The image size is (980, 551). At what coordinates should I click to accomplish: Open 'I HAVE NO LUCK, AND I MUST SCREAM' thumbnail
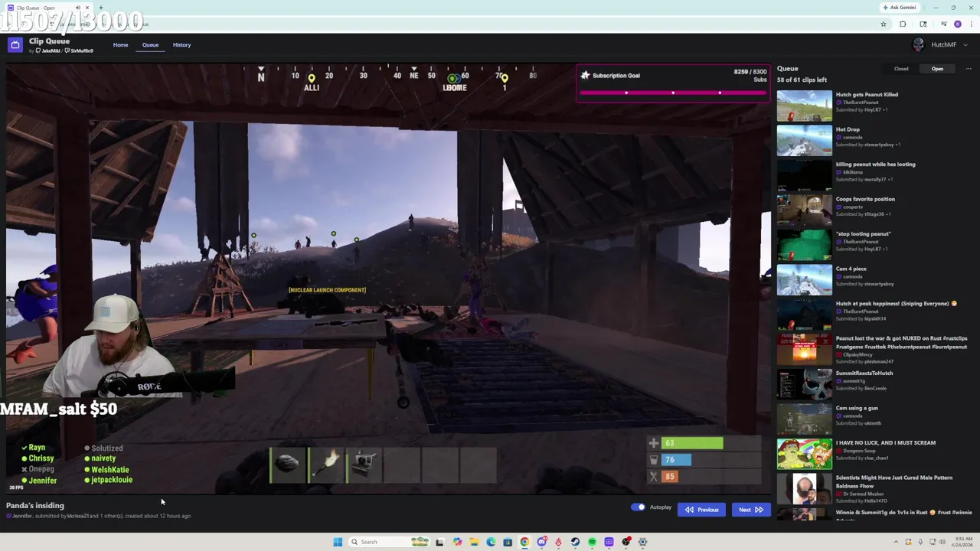click(805, 455)
